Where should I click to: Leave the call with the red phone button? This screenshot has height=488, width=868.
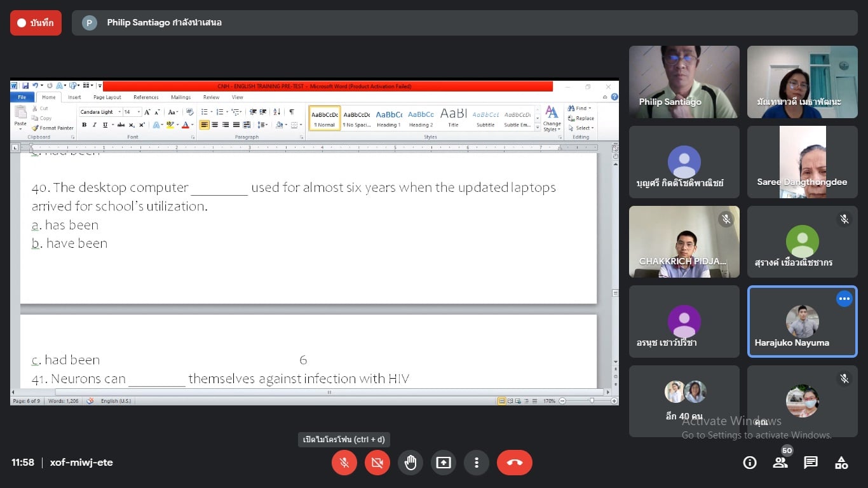pos(514,463)
